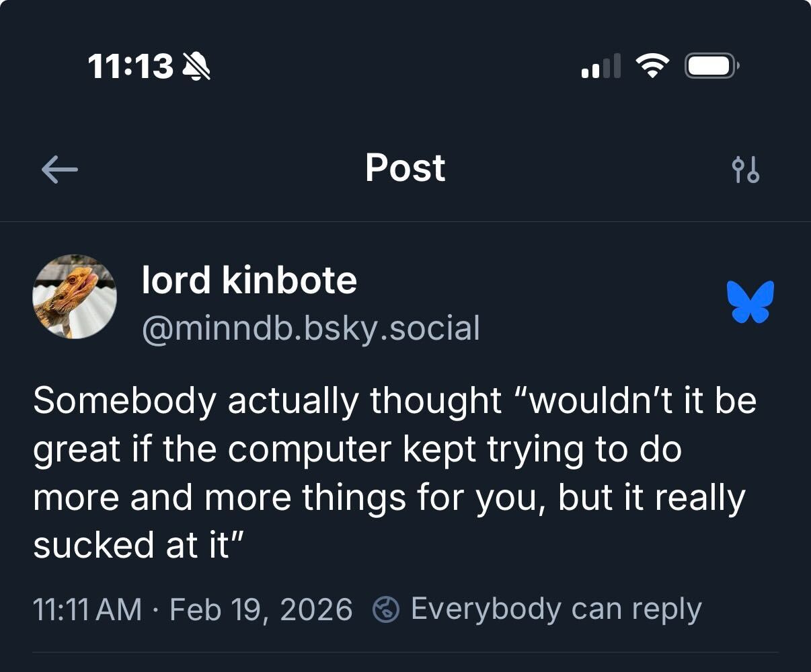Open thread preferences sliders icon

pyautogui.click(x=745, y=170)
